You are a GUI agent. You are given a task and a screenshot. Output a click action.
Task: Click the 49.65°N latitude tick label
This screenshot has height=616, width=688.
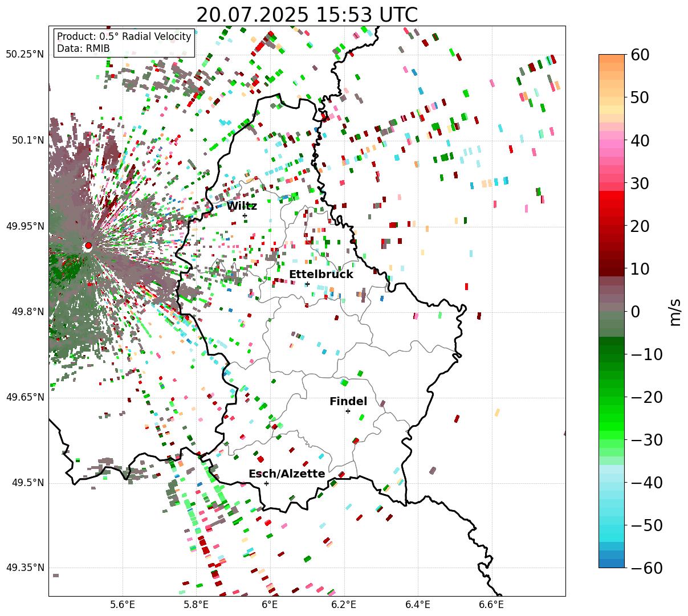(x=25, y=397)
